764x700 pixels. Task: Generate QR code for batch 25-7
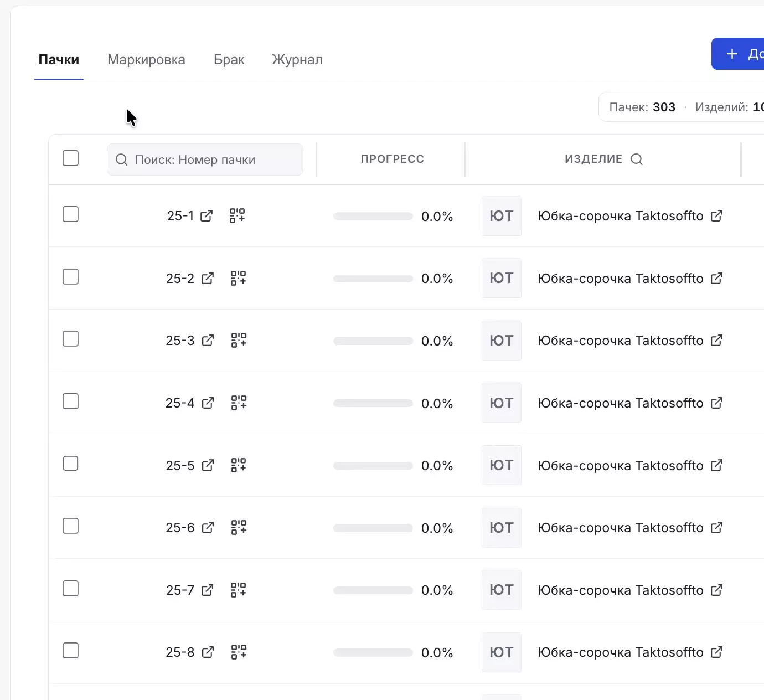(239, 590)
